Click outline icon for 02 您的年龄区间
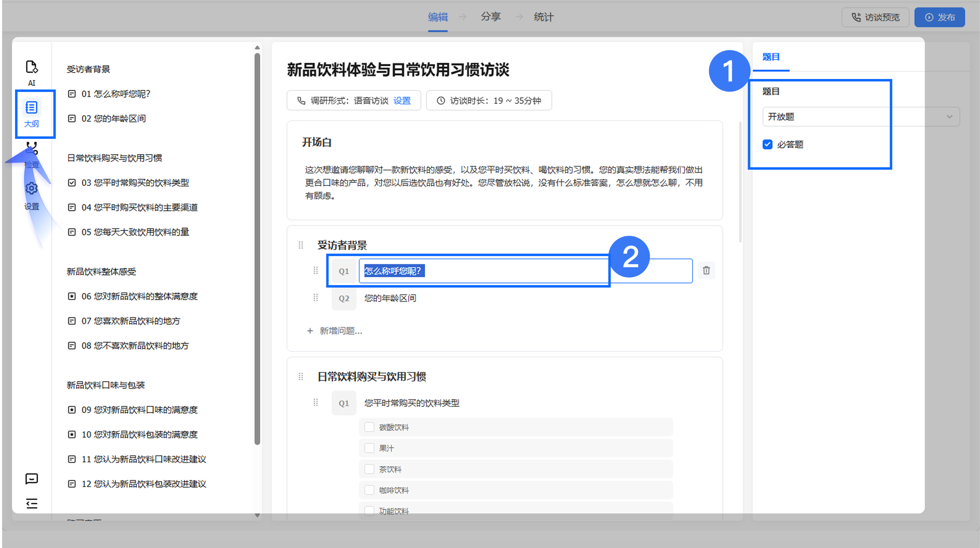Image resolution: width=980 pixels, height=548 pixels. click(72, 119)
